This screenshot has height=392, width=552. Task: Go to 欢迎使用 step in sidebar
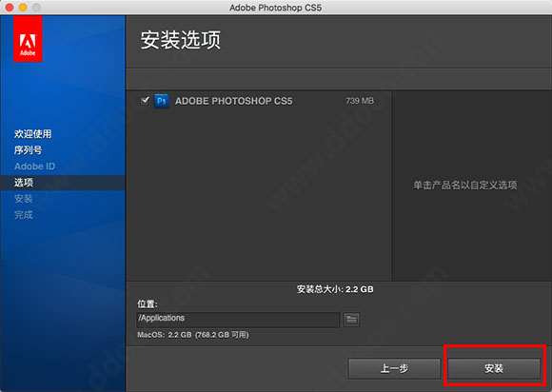[32, 134]
